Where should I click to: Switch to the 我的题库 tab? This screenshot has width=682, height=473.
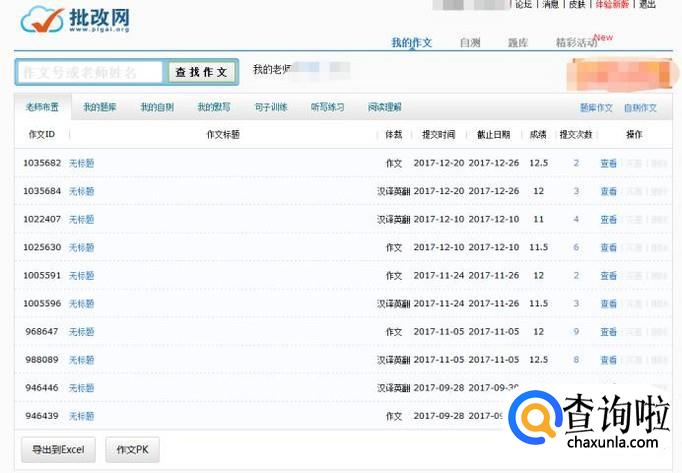[x=99, y=107]
